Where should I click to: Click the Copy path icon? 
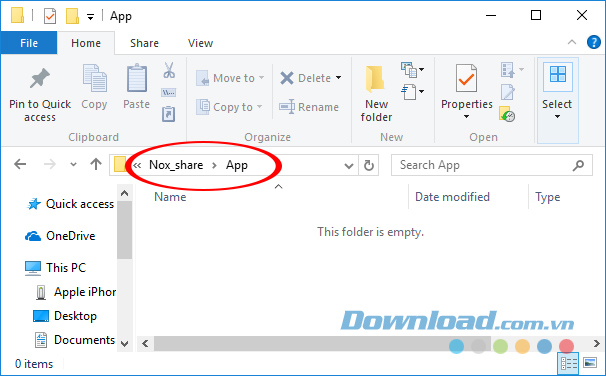(169, 93)
